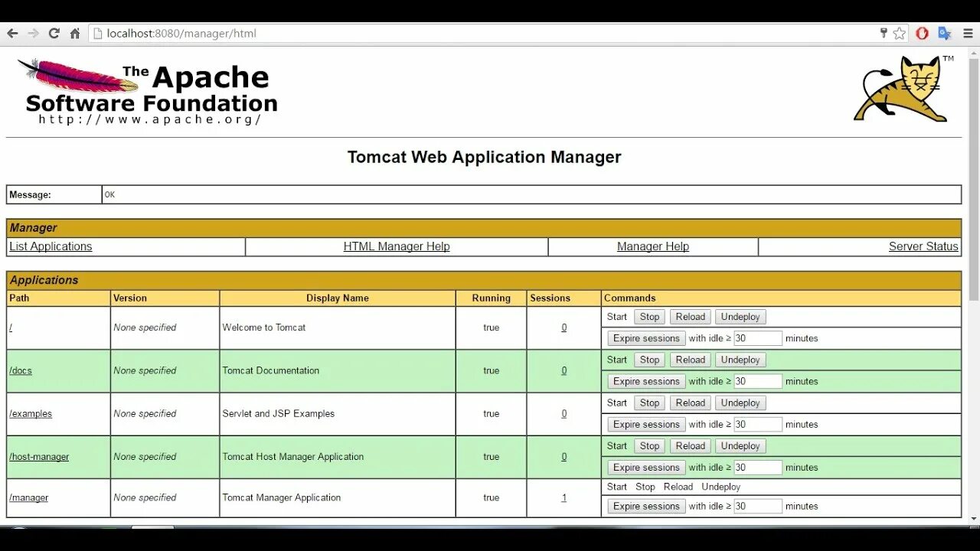
Task: Click idle minutes field for /docs
Action: (758, 381)
